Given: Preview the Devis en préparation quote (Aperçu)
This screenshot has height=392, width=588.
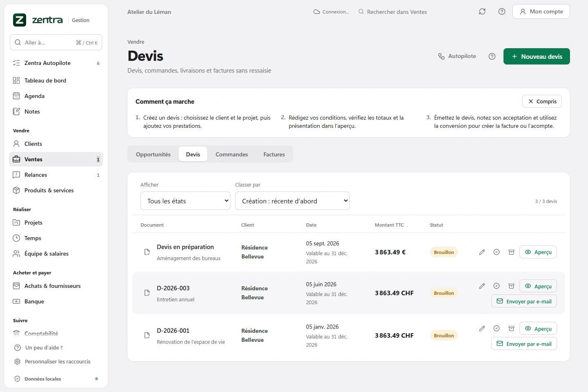Looking at the screenshot, I should [538, 252].
